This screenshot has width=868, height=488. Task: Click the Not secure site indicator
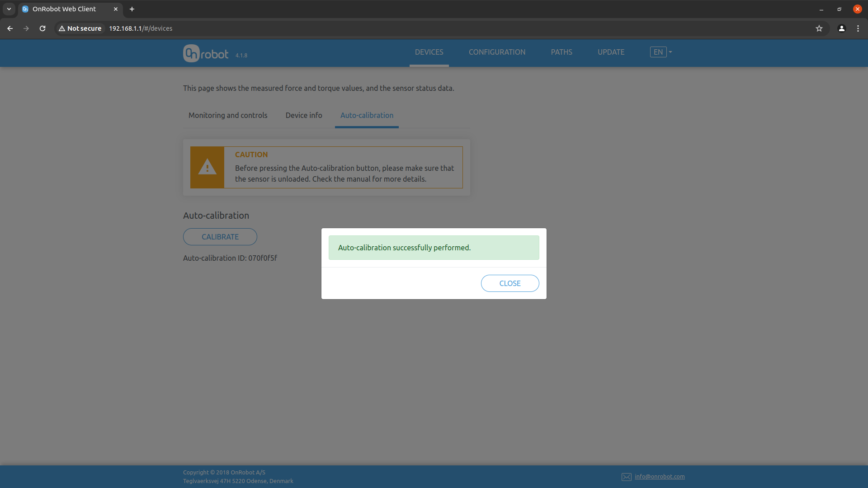(80, 28)
